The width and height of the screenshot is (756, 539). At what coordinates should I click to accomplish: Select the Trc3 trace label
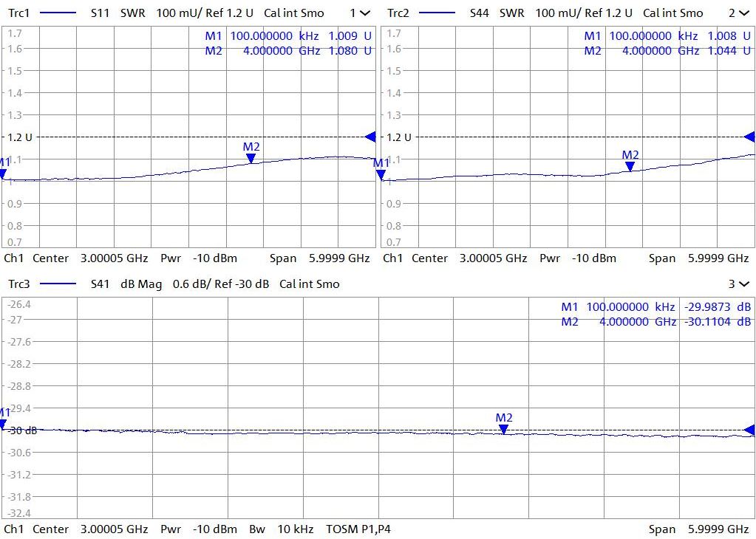click(18, 284)
